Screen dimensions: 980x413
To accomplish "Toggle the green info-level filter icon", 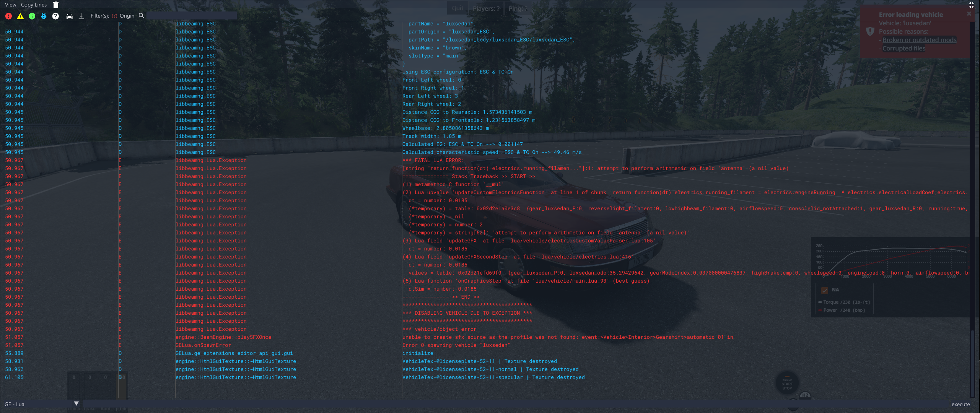I will [32, 16].
